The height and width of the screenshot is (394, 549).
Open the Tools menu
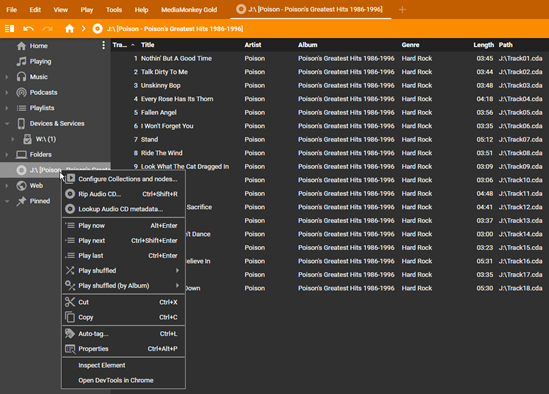114,10
